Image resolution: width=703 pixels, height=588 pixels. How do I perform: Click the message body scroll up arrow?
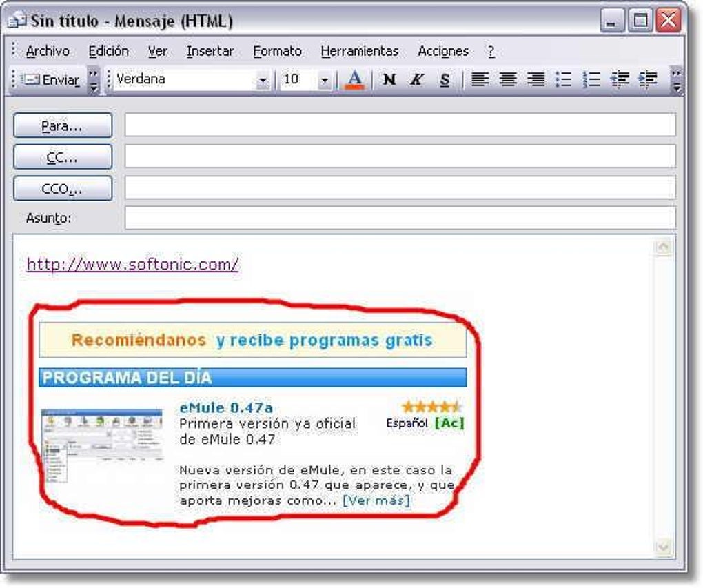[x=663, y=247]
